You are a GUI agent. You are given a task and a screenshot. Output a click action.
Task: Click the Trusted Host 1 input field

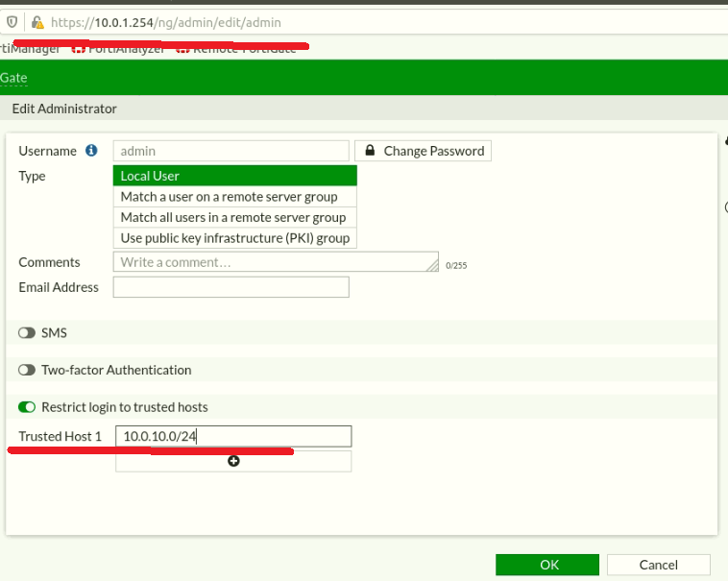coord(233,437)
